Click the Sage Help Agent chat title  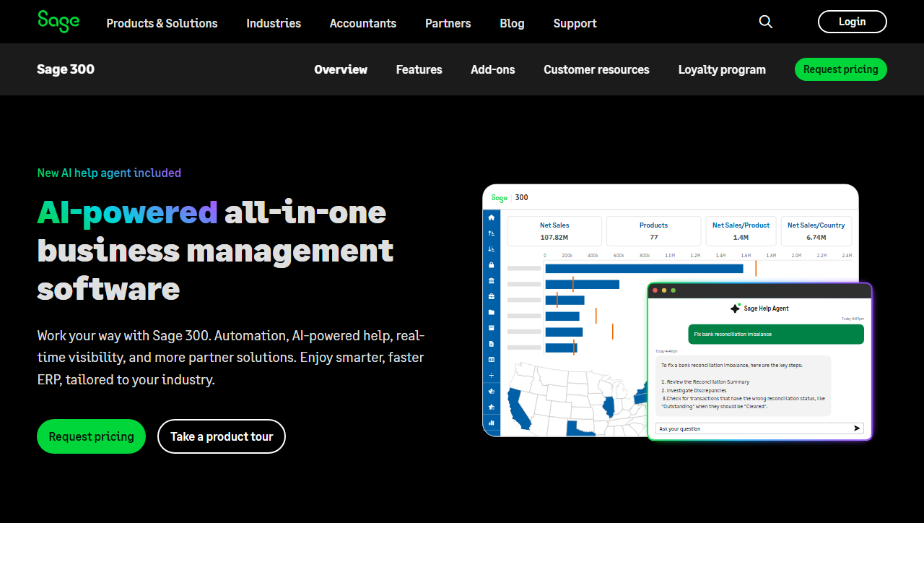click(x=766, y=309)
